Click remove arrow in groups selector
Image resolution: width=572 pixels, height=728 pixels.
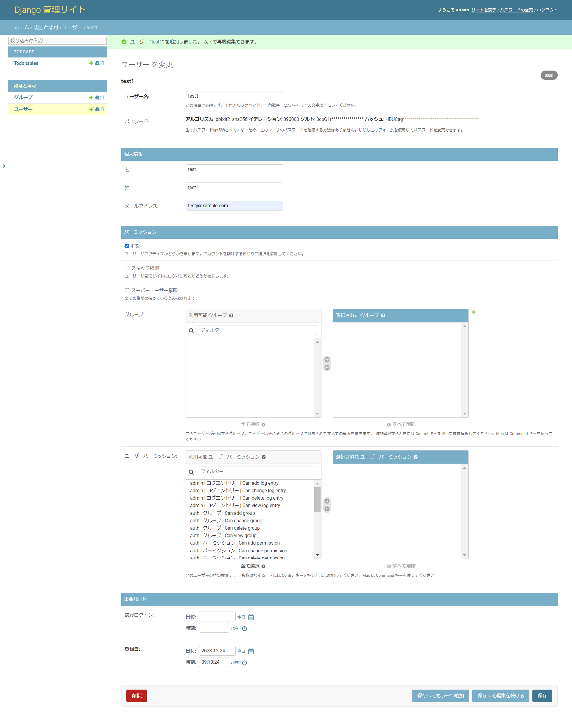(327, 367)
